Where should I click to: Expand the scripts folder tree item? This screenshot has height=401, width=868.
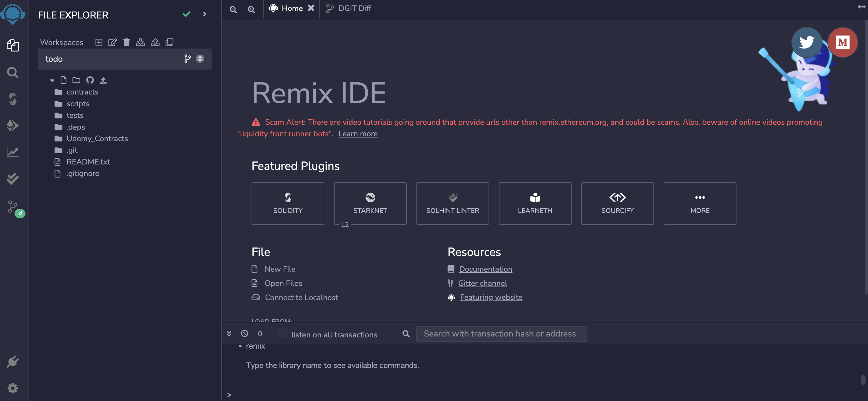click(x=77, y=104)
